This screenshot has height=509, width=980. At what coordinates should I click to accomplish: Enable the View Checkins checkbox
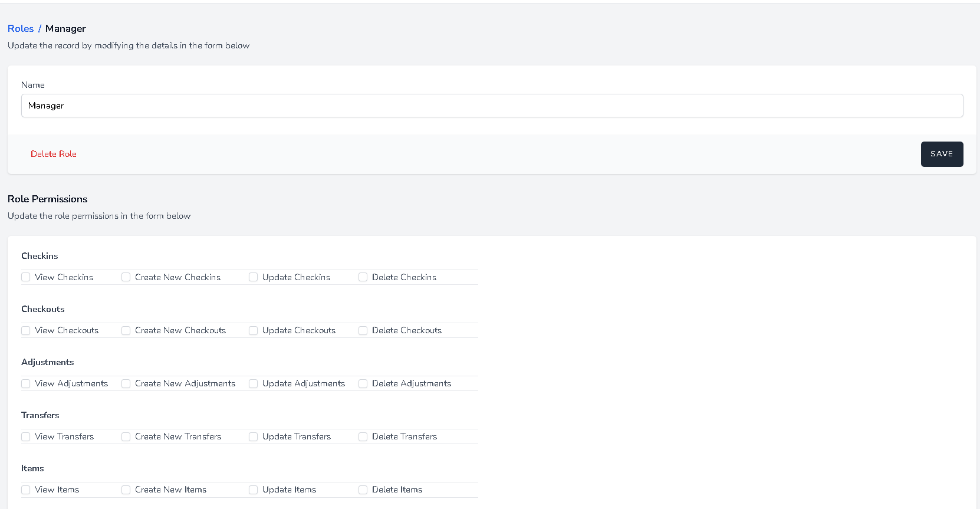tap(26, 277)
